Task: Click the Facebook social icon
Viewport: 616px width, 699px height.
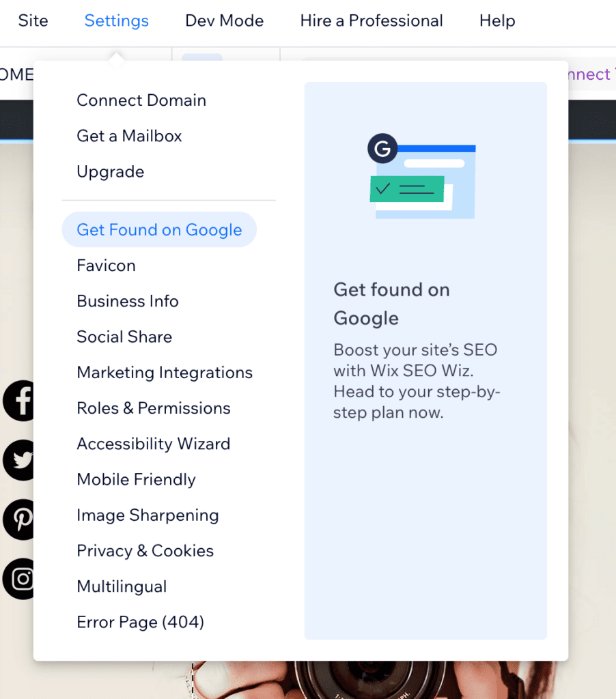Action: tap(18, 401)
